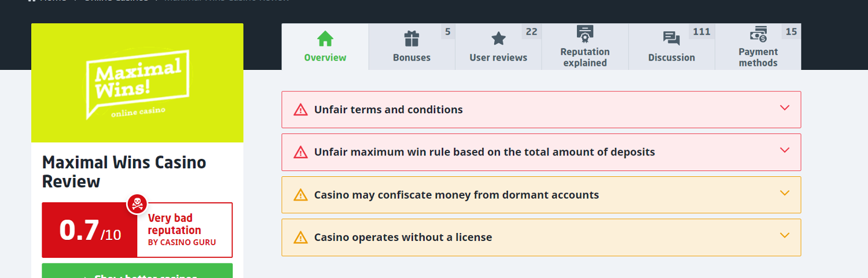This screenshot has width=868, height=278.
Task: Click orange warning triangle beside operates without license
Action: coord(300,238)
